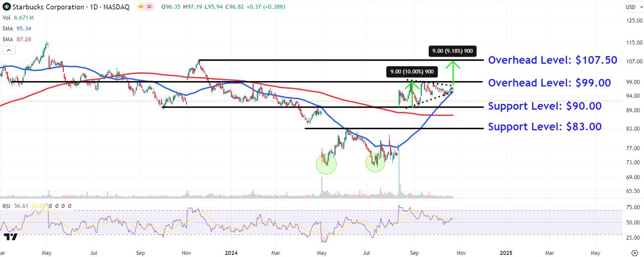Viewport: 644px width, 257px height.
Task: Click the sun market-status icon
Action: pos(140,7)
